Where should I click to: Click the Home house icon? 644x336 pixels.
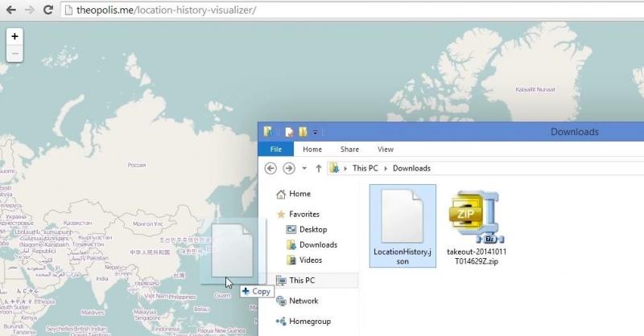[x=281, y=194]
